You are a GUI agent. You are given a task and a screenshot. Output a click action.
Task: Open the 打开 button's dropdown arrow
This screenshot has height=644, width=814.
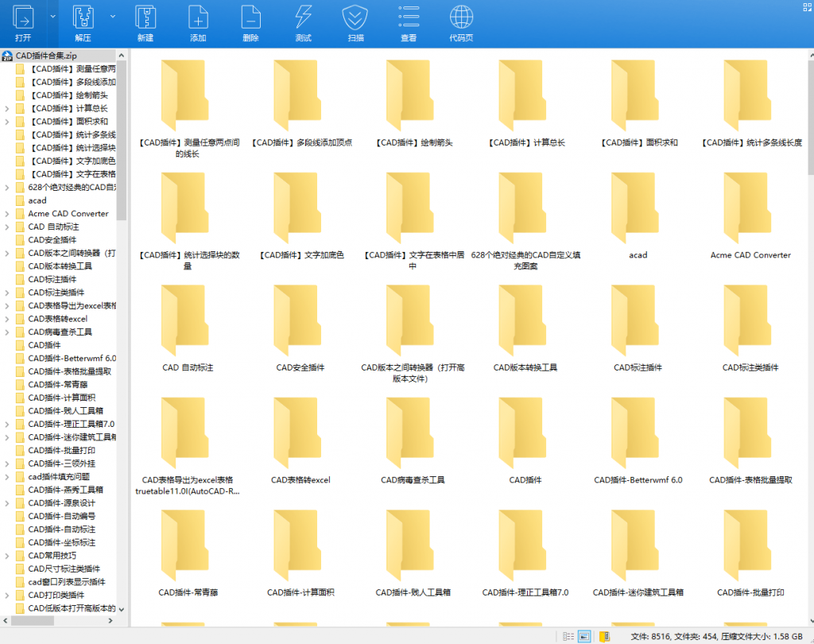coord(52,16)
